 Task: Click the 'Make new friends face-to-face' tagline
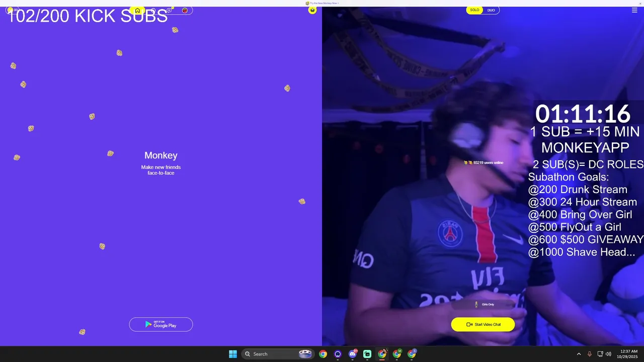[x=161, y=170]
